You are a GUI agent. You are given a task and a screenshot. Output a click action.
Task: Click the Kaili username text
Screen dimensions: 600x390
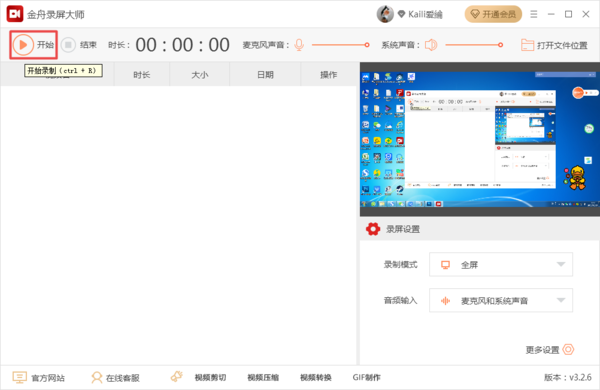pos(425,15)
